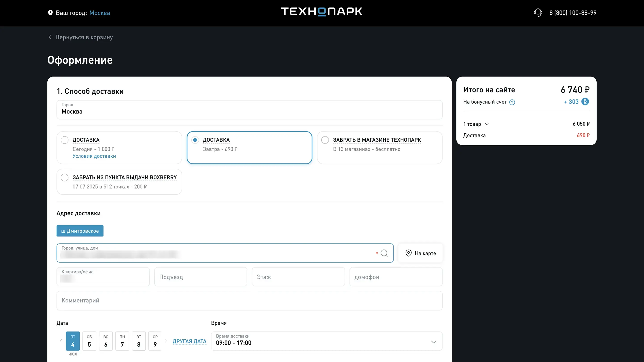Click into the Комментарий field
This screenshot has width=644, height=362.
coord(249,301)
